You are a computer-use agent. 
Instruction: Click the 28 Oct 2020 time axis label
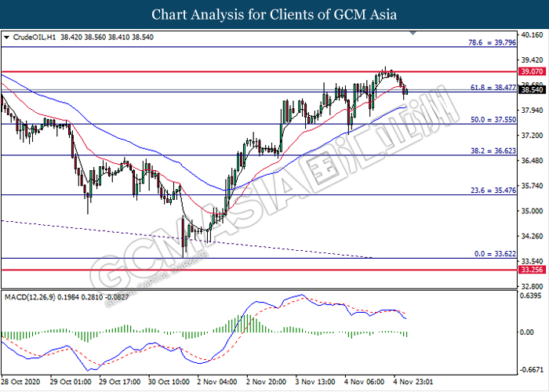(x=20, y=382)
